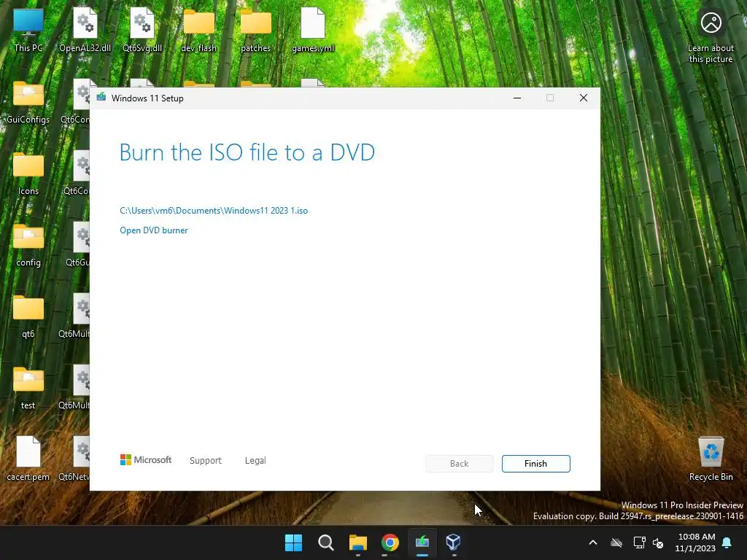Click the muted volume tray icon
This screenshot has width=747, height=560.
[658, 542]
